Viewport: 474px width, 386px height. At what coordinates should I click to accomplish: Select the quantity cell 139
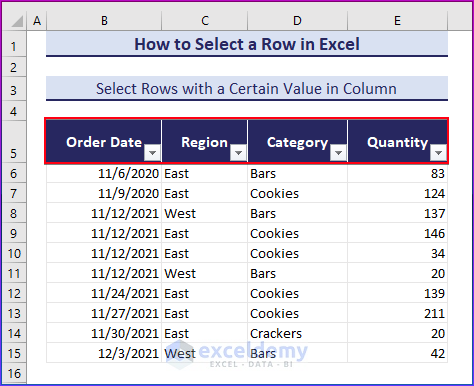(x=397, y=293)
